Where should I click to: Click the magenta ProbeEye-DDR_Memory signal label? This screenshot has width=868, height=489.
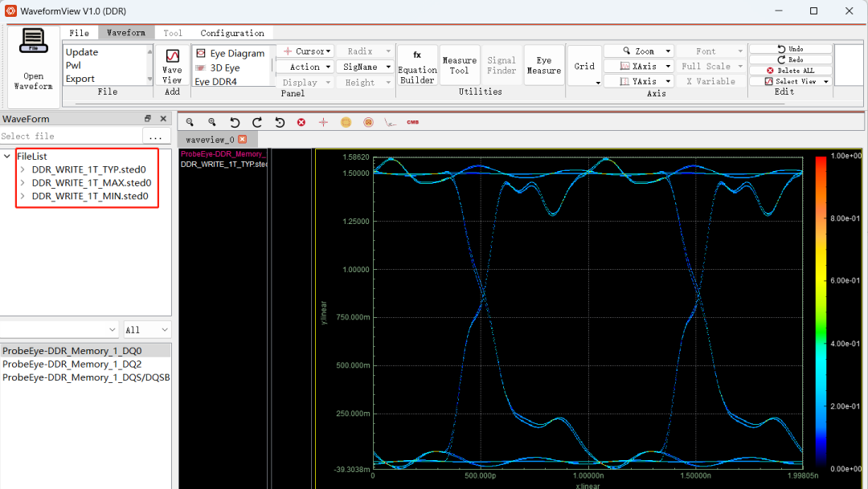223,154
